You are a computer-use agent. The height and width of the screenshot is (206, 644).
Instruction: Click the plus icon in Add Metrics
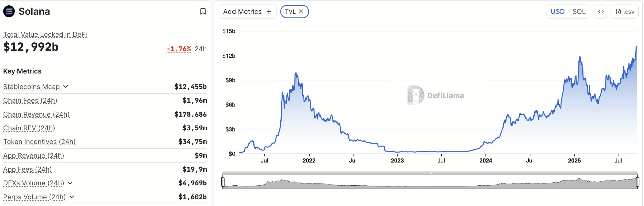(x=269, y=12)
